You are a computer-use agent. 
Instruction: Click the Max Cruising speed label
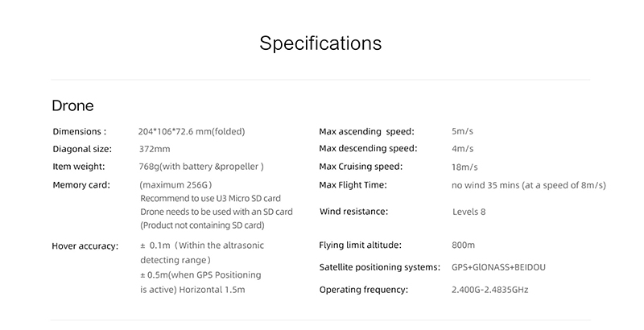[x=361, y=167]
